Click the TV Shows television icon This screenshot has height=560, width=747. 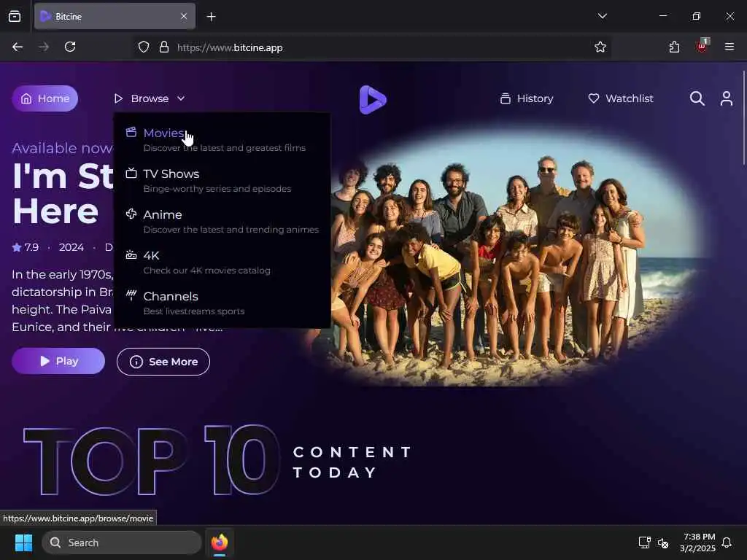[131, 173]
